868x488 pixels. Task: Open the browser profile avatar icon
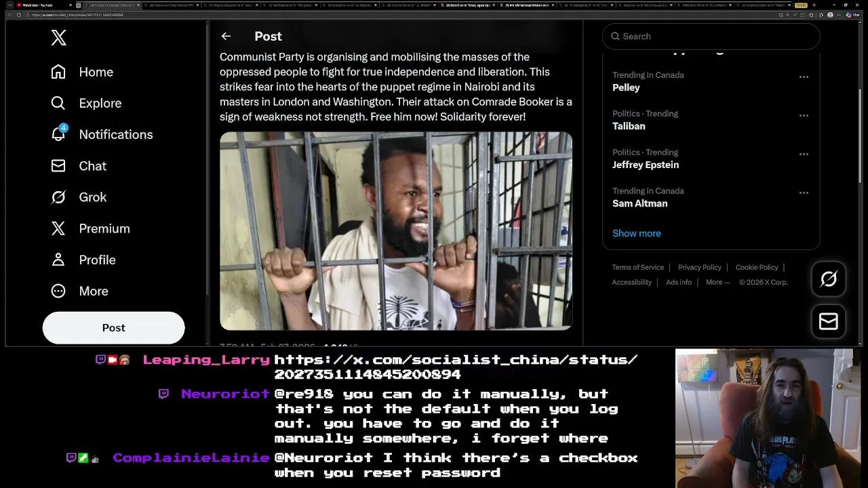pos(830,14)
